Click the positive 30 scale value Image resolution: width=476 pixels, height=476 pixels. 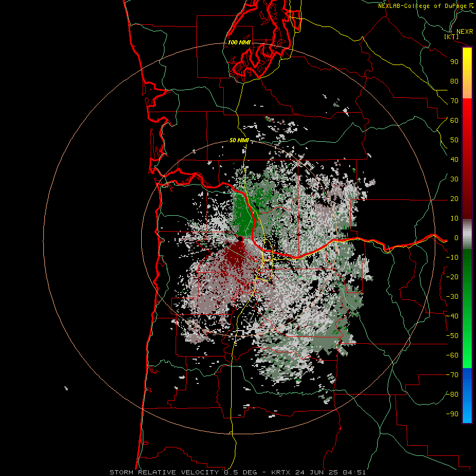point(454,179)
